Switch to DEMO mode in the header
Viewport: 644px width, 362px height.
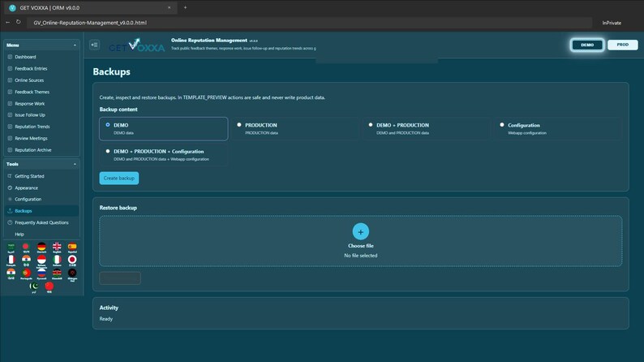pyautogui.click(x=587, y=45)
